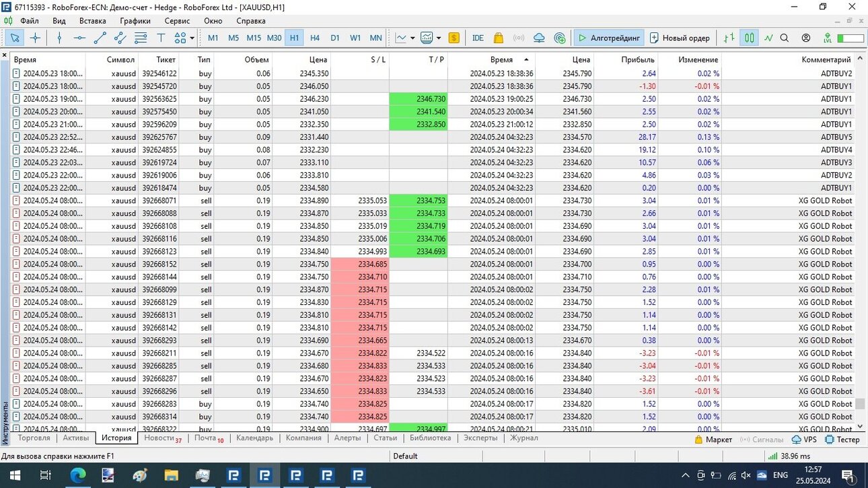
Task: Select the D1 timeframe
Action: [x=335, y=38]
